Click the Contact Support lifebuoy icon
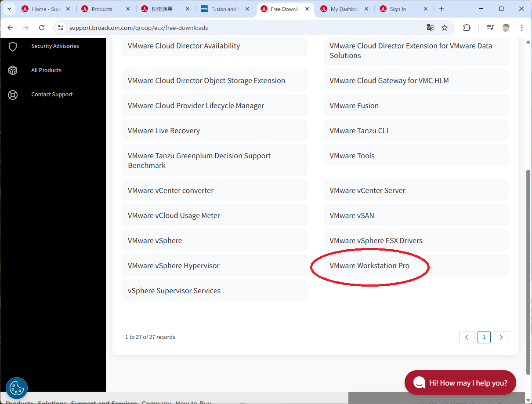The height and width of the screenshot is (404, 532). pyautogui.click(x=13, y=95)
